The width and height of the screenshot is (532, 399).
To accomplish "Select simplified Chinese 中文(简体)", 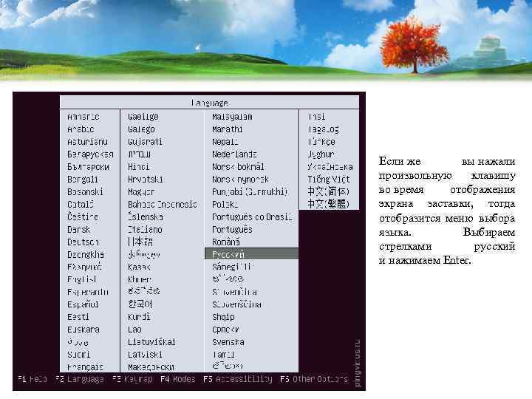I will point(328,191).
